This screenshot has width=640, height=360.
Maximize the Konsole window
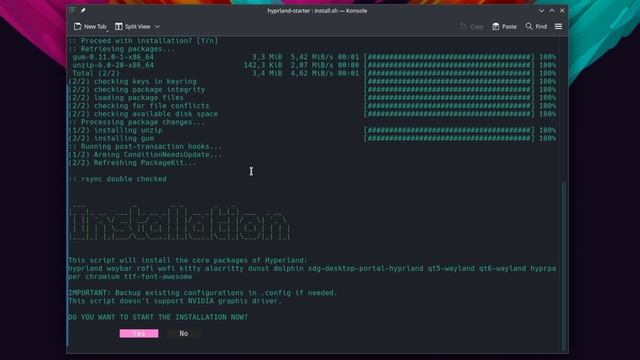552,11
